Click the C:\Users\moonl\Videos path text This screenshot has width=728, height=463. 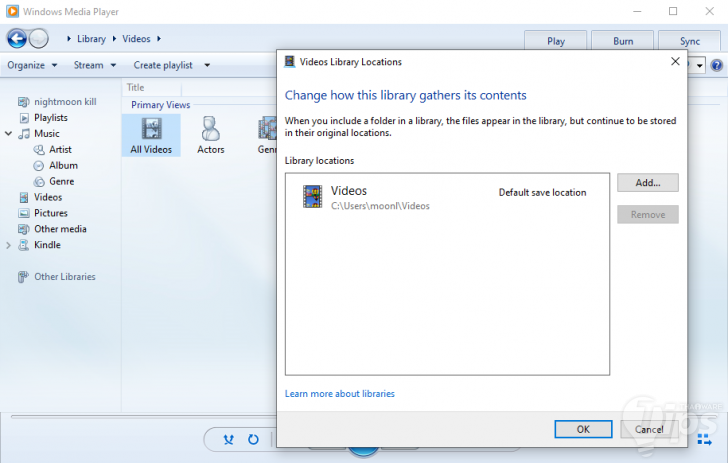[x=380, y=206]
